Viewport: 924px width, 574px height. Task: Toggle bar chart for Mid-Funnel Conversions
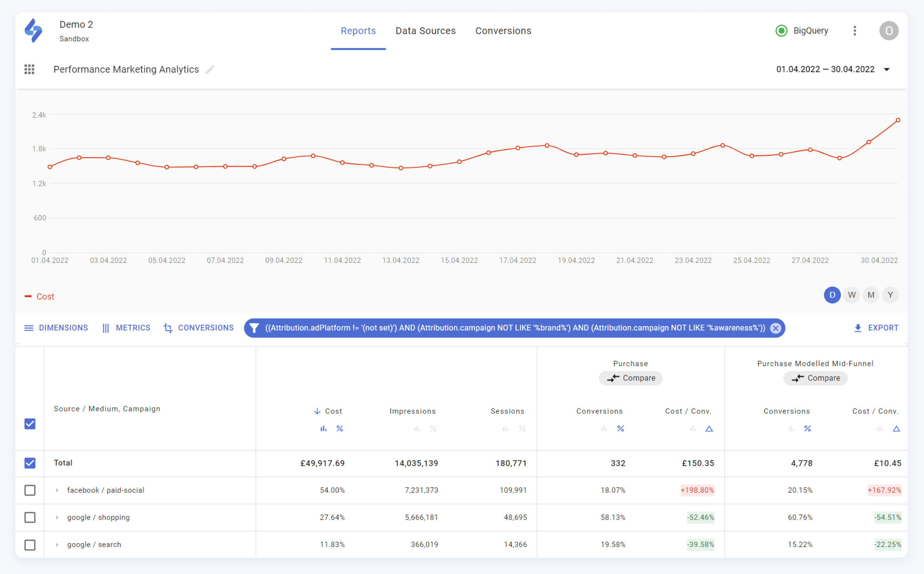[x=791, y=428]
